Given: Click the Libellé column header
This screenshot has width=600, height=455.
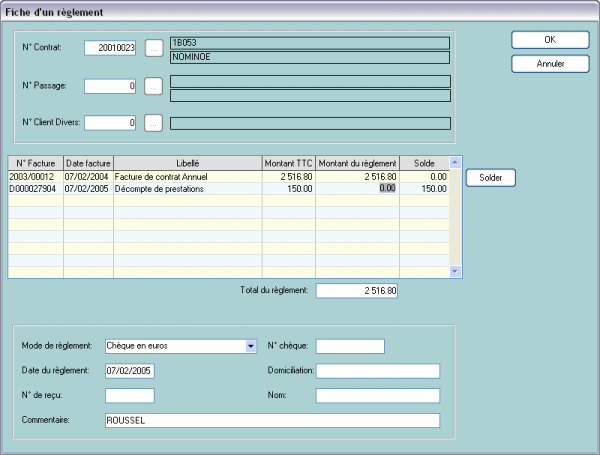Looking at the screenshot, I should (x=188, y=163).
